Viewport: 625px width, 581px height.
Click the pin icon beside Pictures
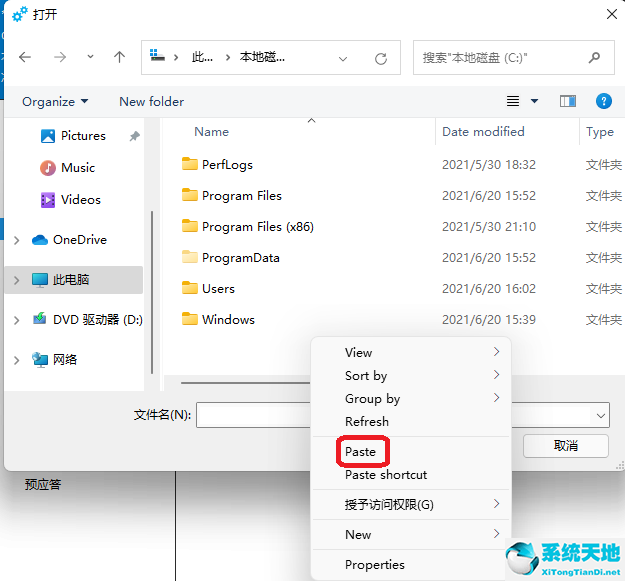tap(134, 136)
